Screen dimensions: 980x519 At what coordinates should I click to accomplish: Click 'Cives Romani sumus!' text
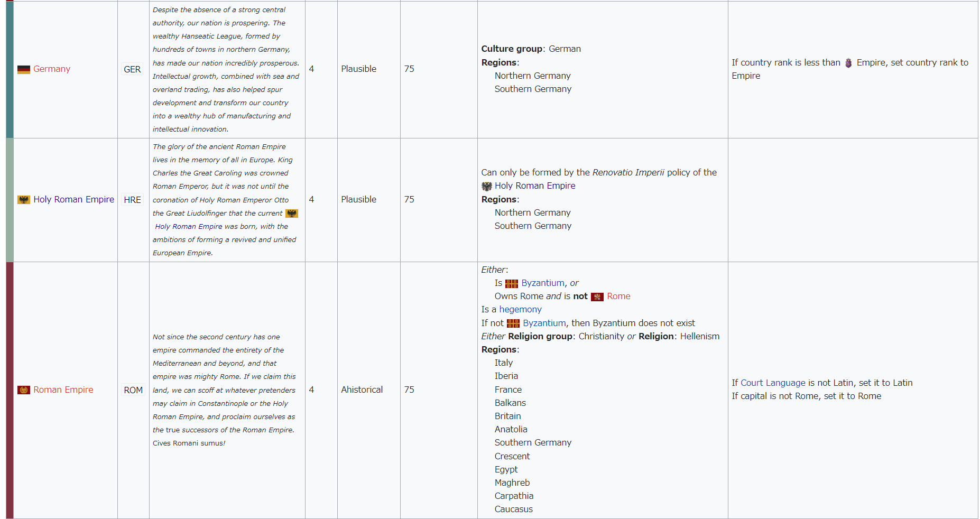tap(189, 443)
